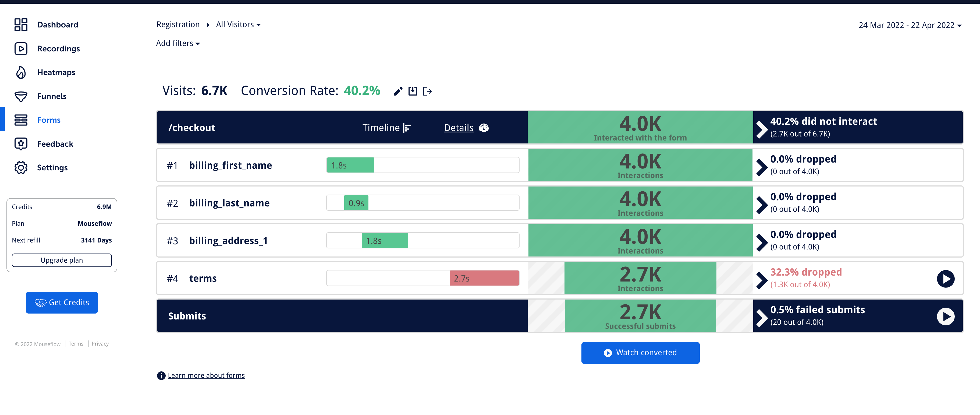Open the Learn more about forms link
This screenshot has height=415, width=980.
206,375
